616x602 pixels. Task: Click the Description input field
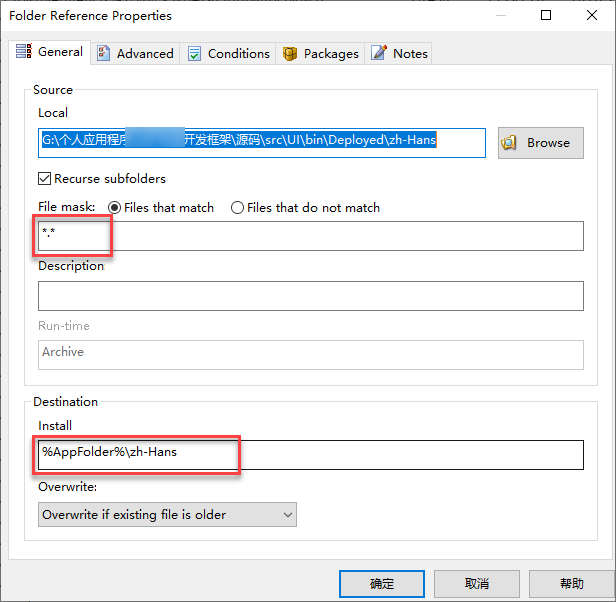click(311, 296)
